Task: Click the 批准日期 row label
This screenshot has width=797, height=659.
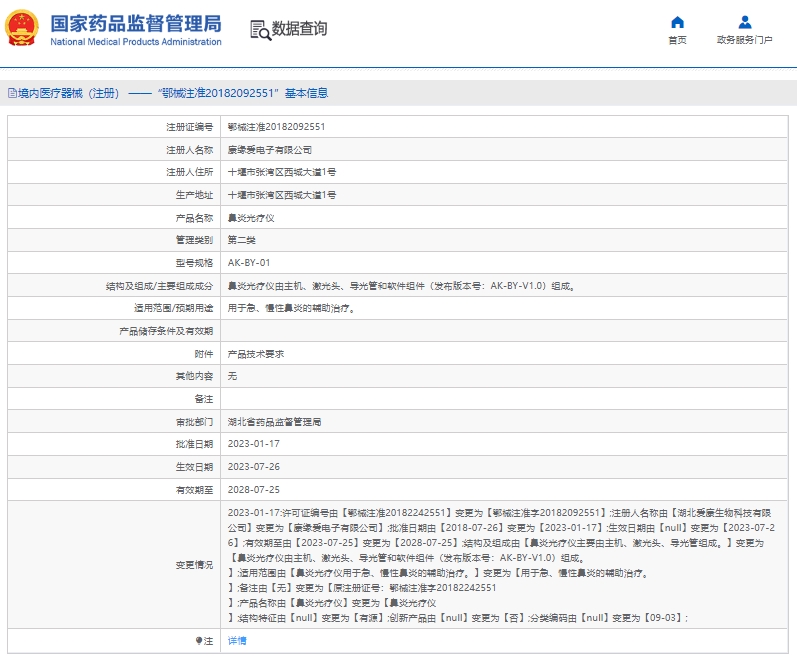Action: click(194, 444)
